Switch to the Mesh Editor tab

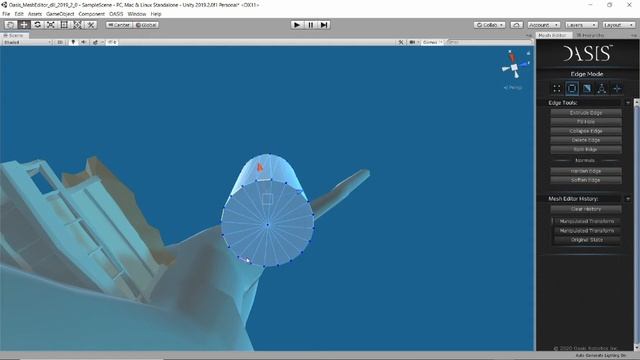(x=553, y=36)
